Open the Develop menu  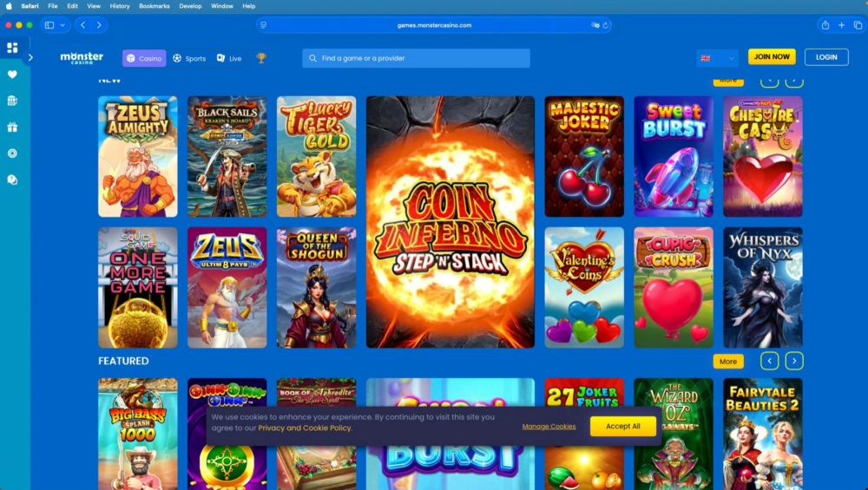[190, 6]
